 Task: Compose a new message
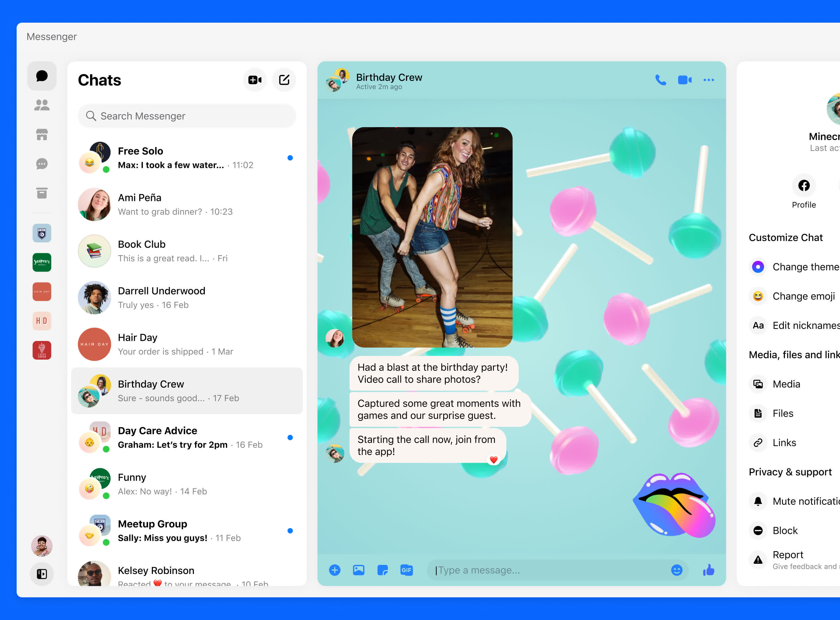[x=284, y=80]
